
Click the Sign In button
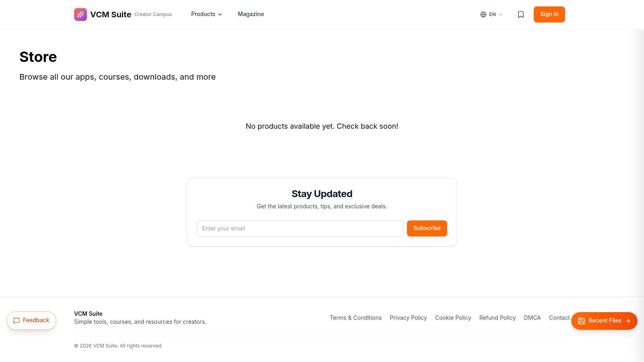[x=549, y=14]
